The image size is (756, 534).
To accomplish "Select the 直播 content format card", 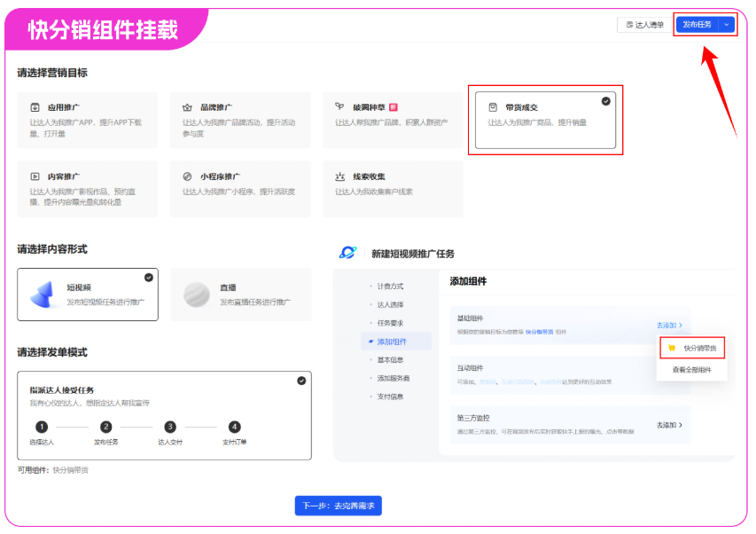I will (x=241, y=294).
